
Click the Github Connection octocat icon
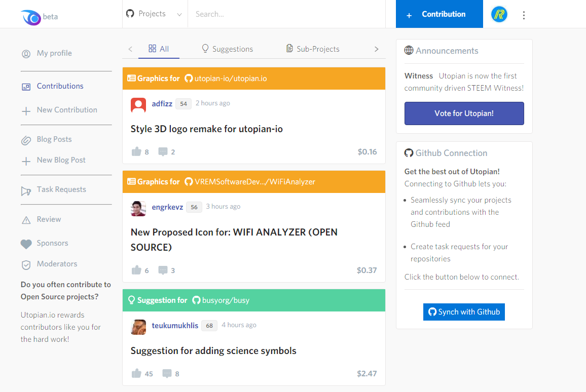pyautogui.click(x=409, y=152)
